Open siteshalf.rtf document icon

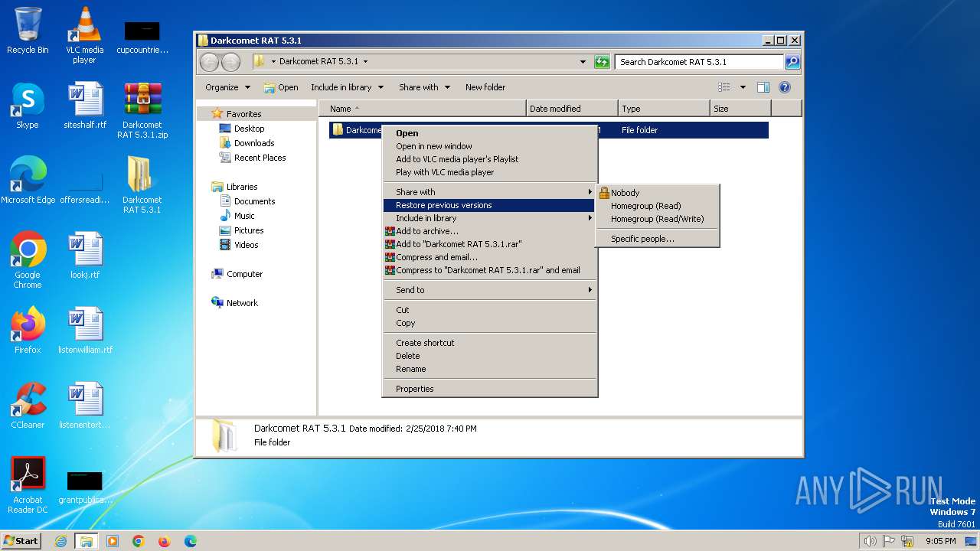(x=85, y=106)
